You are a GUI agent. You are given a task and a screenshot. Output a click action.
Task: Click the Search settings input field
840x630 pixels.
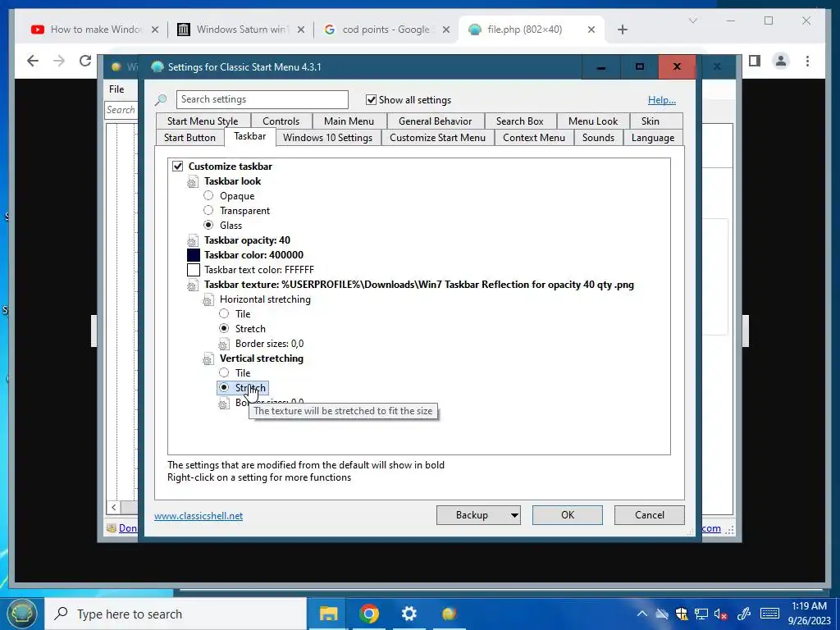click(x=262, y=99)
